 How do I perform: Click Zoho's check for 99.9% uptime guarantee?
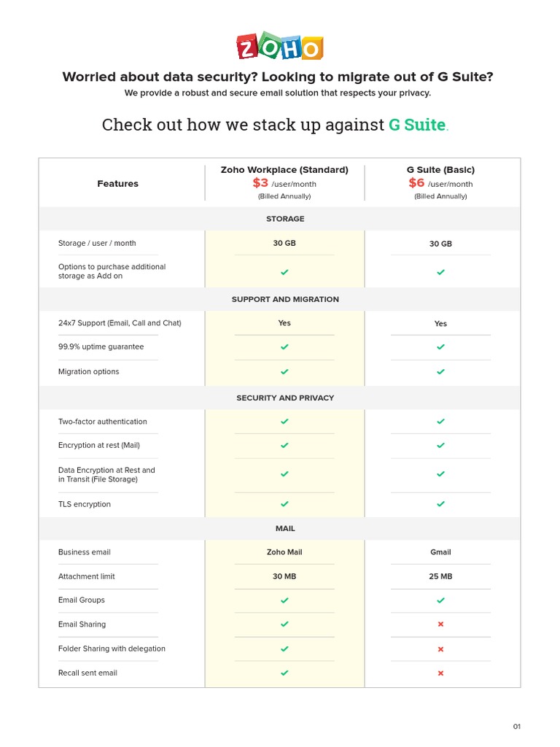coord(284,347)
